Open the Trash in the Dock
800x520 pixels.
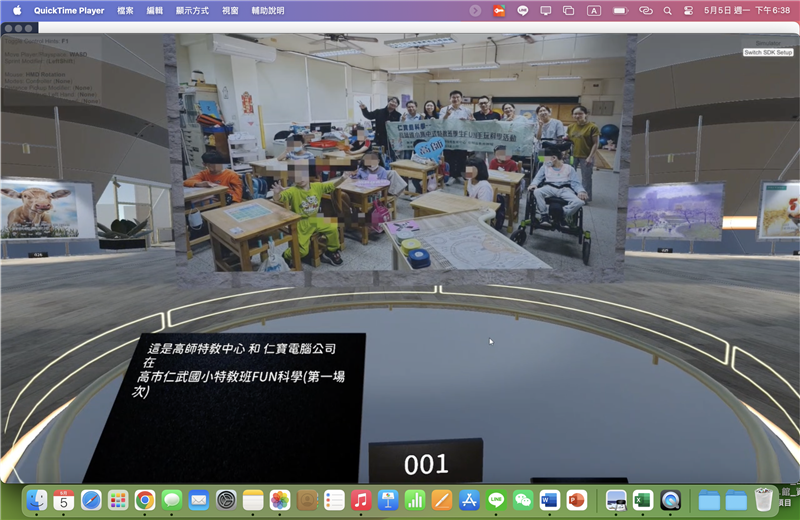(x=763, y=500)
